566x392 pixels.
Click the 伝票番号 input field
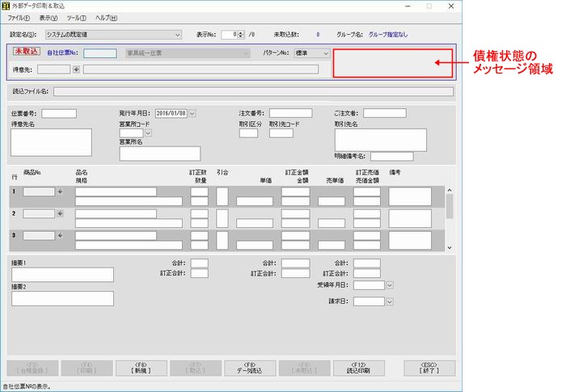[59, 114]
